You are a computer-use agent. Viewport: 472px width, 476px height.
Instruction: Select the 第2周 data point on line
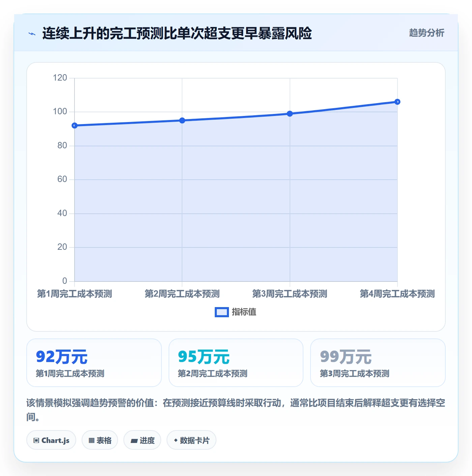click(182, 120)
